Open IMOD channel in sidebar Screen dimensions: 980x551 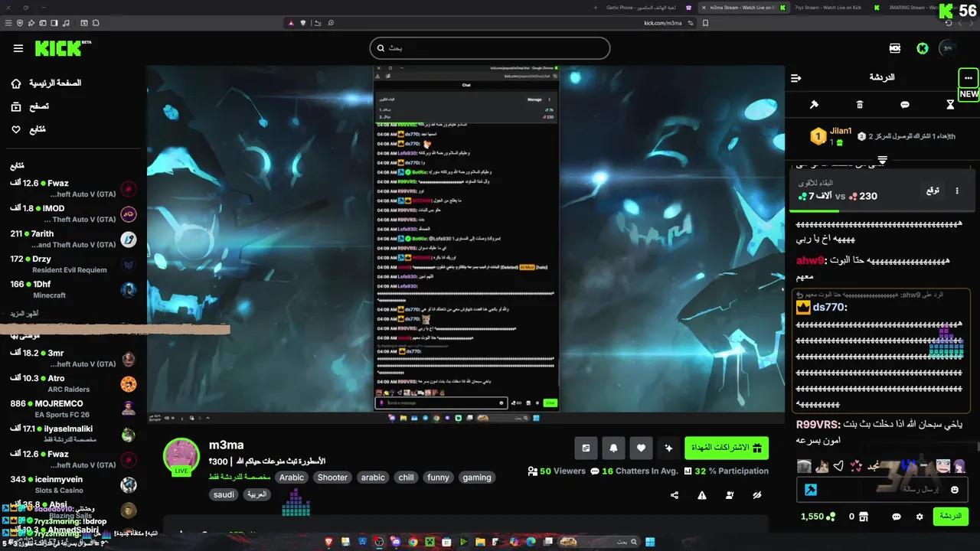click(73, 214)
